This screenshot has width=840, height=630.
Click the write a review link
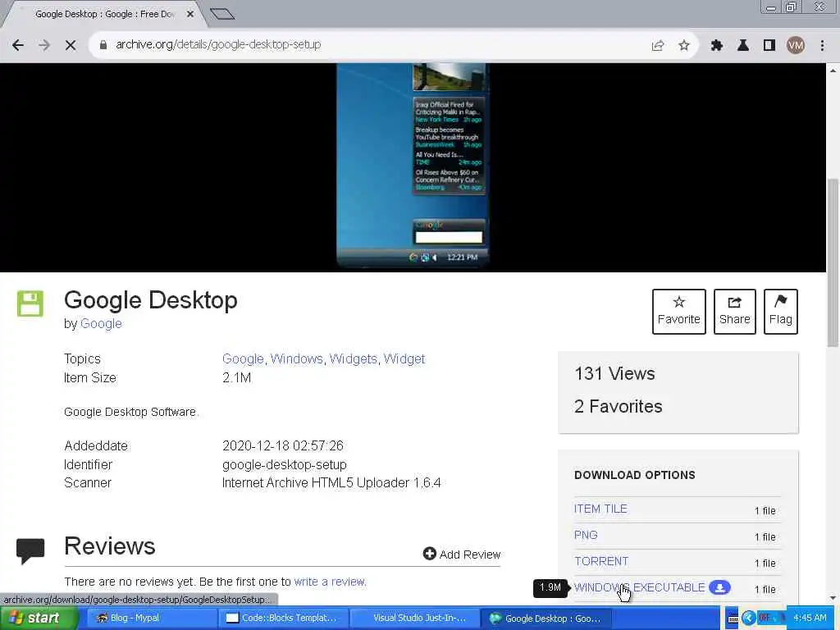coord(330,582)
